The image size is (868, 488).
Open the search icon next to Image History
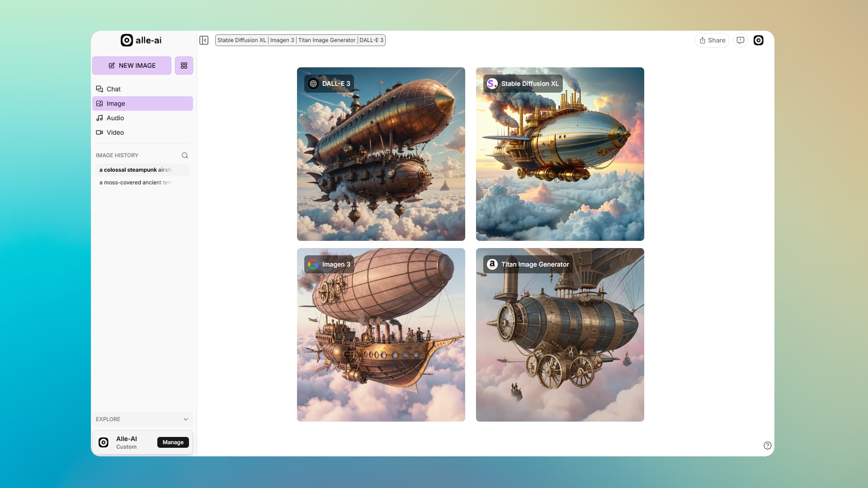click(185, 155)
